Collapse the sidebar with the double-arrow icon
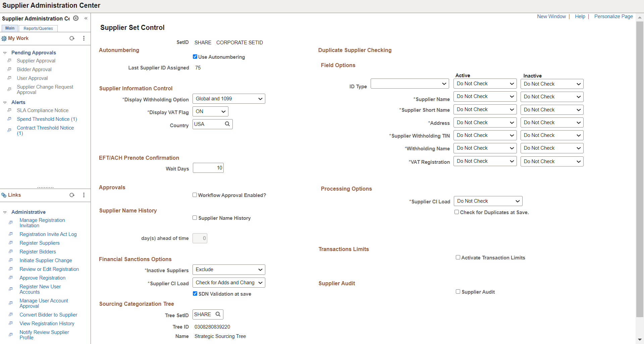644x344 pixels. click(86, 18)
